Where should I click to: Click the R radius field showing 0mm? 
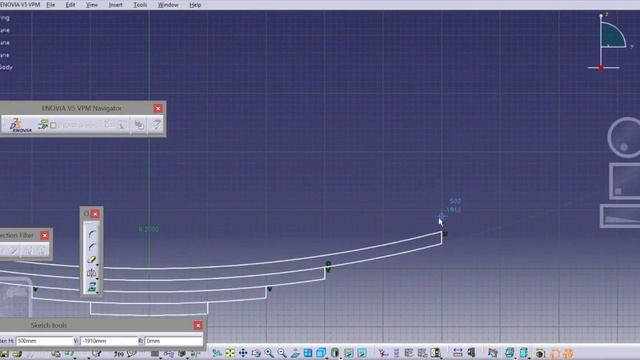click(173, 340)
